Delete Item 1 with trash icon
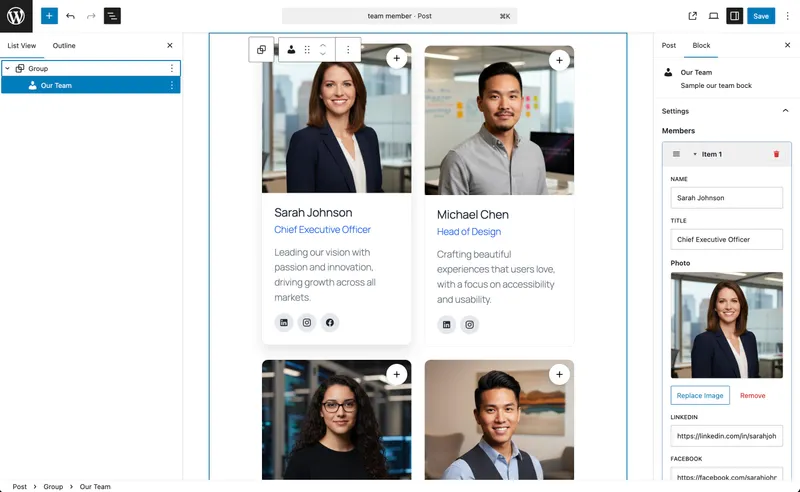The image size is (800, 492). click(x=776, y=154)
